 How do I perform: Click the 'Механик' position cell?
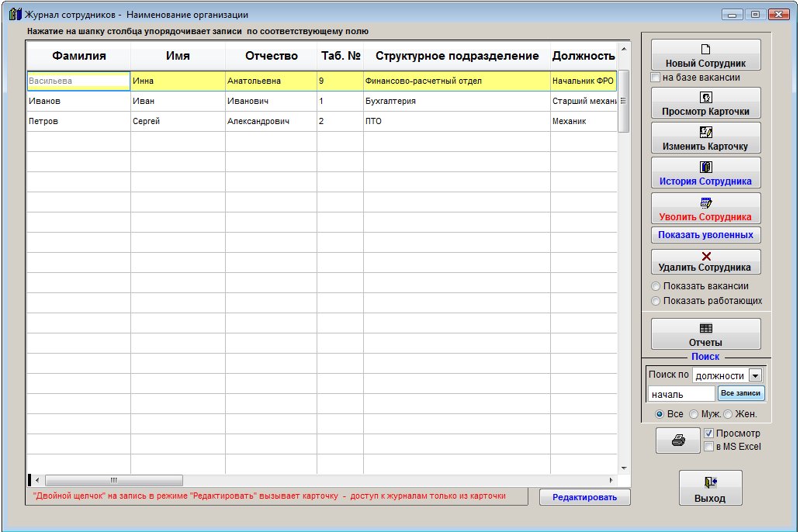(x=584, y=122)
